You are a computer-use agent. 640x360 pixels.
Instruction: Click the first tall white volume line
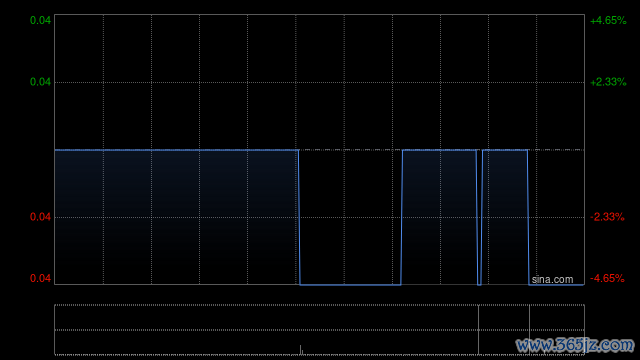click(478, 329)
